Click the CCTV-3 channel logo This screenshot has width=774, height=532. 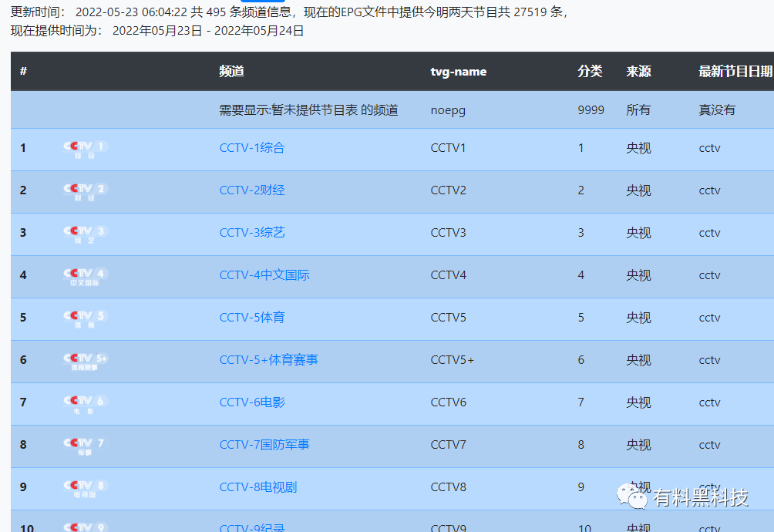[86, 234]
